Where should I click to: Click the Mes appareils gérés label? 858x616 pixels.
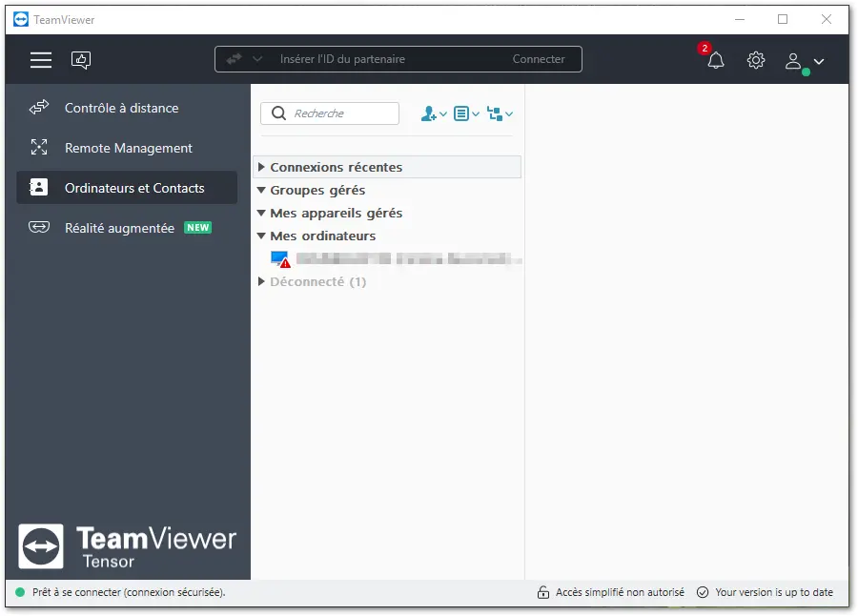pos(336,213)
